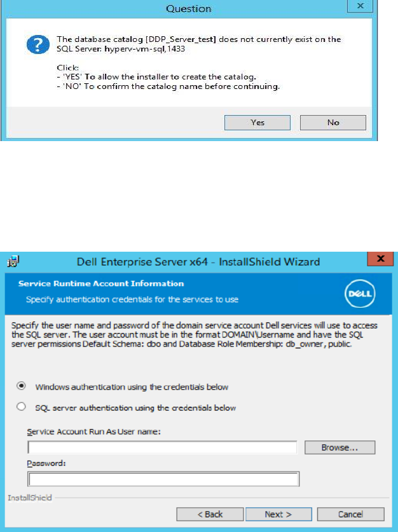The image size is (398, 532).
Task: Continue with the Next > button
Action: tap(278, 514)
